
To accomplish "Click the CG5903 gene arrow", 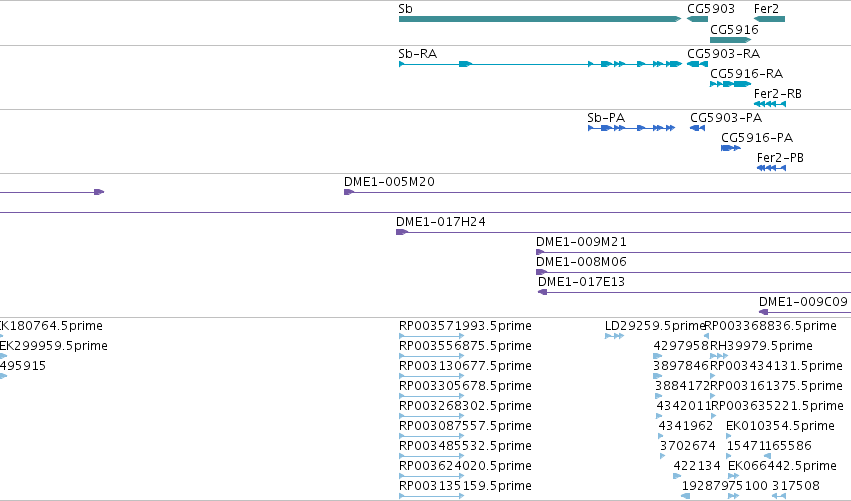I will [x=697, y=19].
